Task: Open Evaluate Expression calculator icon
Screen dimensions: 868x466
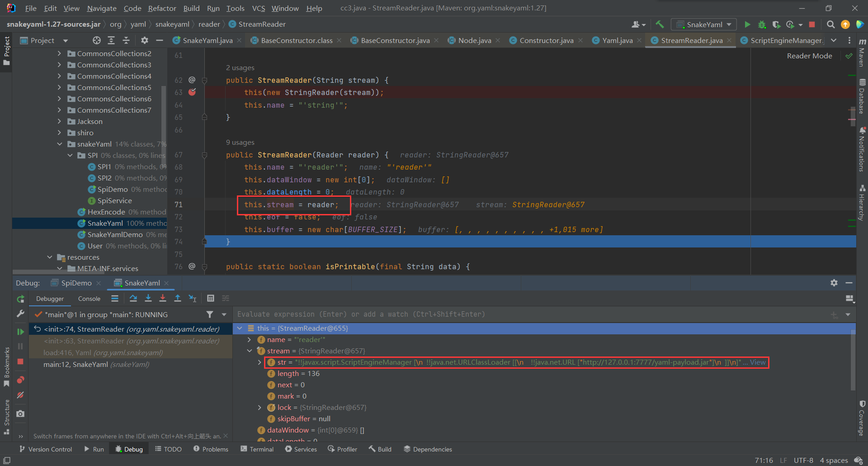Action: (211, 298)
